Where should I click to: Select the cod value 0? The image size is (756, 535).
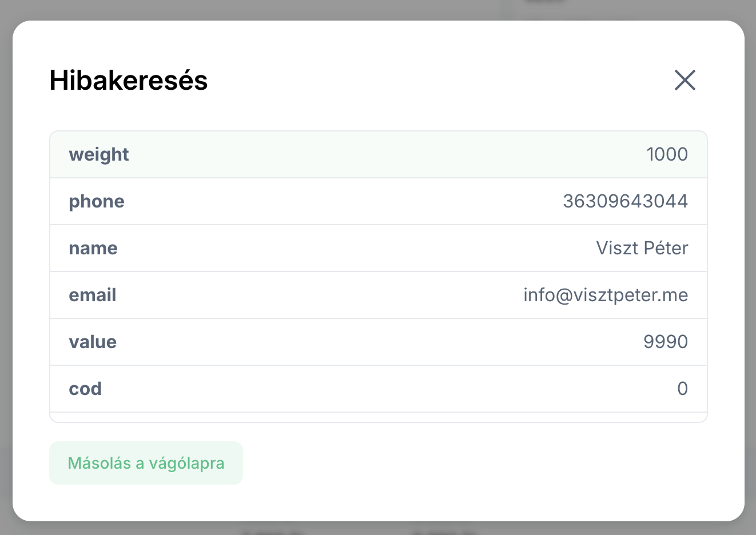(682, 389)
